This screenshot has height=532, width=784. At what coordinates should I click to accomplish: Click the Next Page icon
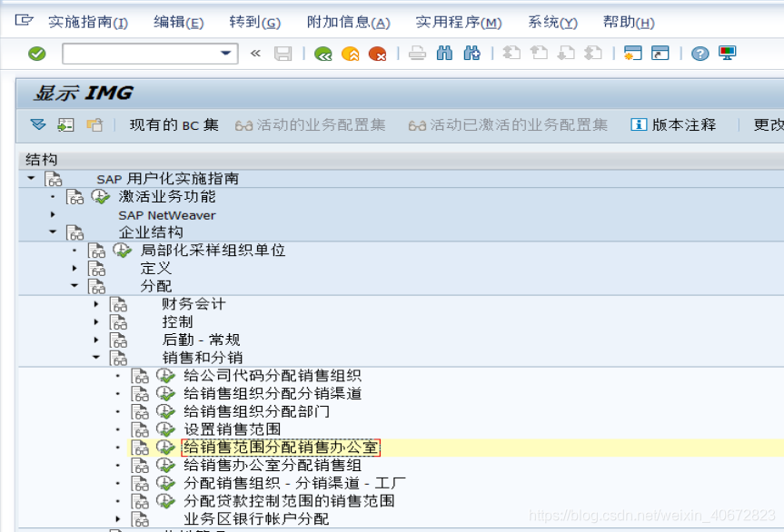[566, 53]
